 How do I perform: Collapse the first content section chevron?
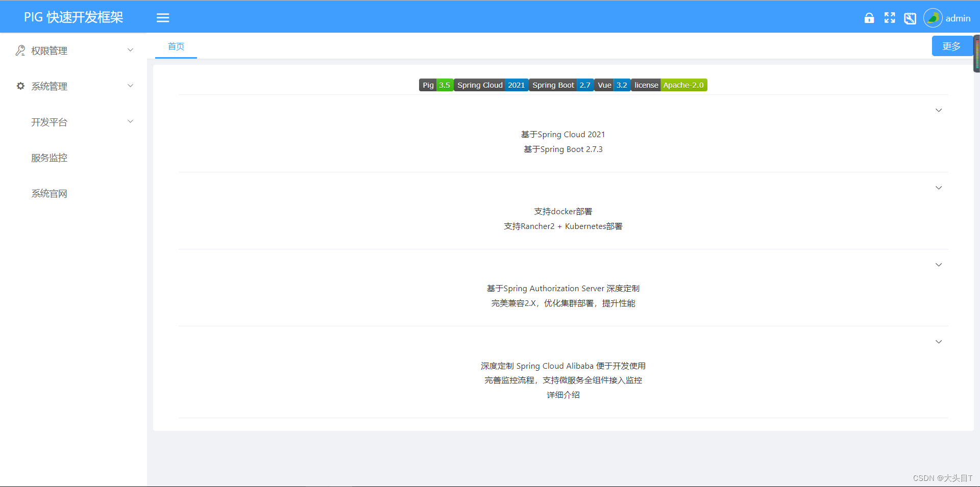pos(939,110)
